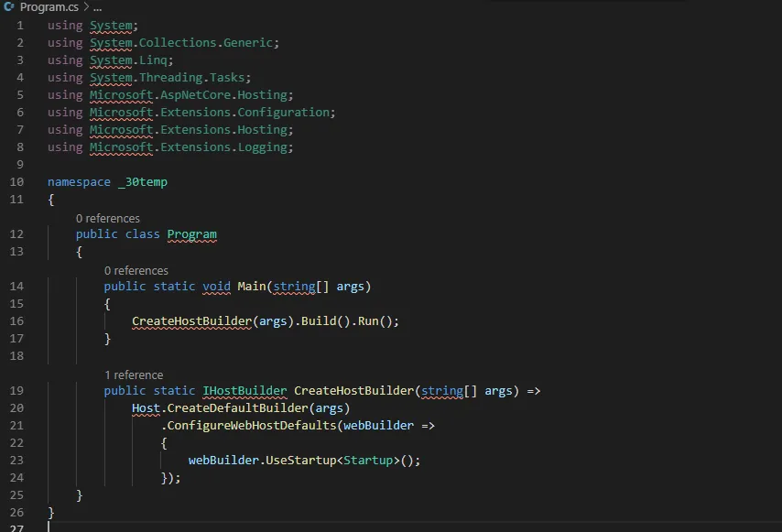The height and width of the screenshot is (532, 782).
Task: Click 'UseStartup' on line 23
Action: tap(301, 461)
